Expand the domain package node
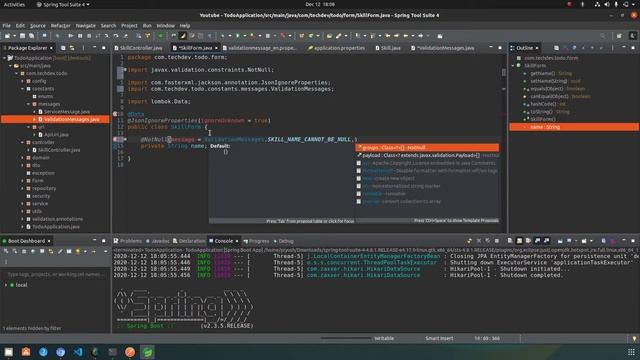 point(23,158)
